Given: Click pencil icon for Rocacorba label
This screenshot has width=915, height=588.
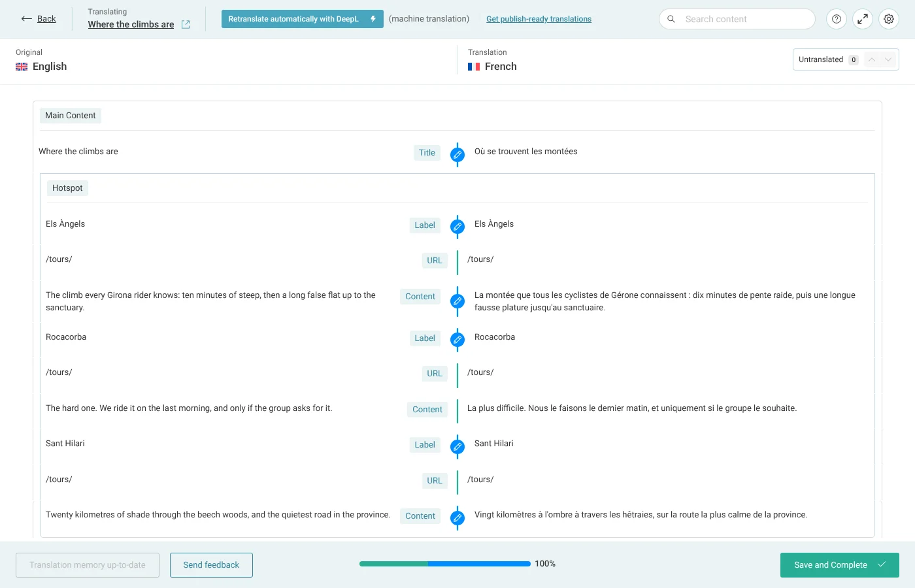Looking at the screenshot, I should [x=457, y=340].
